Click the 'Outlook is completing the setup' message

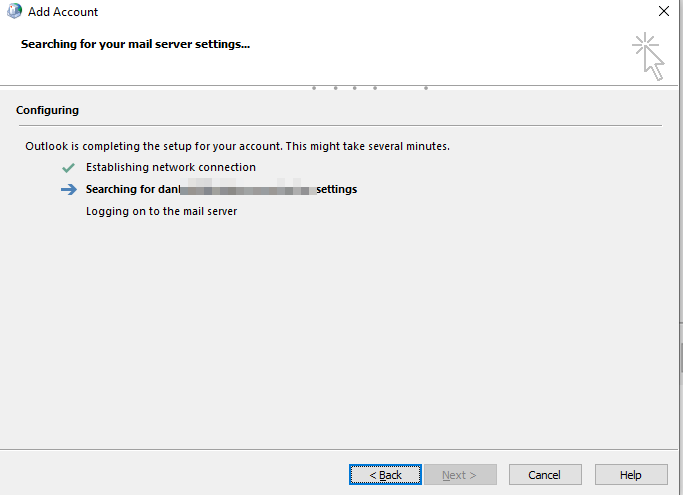[x=237, y=146]
